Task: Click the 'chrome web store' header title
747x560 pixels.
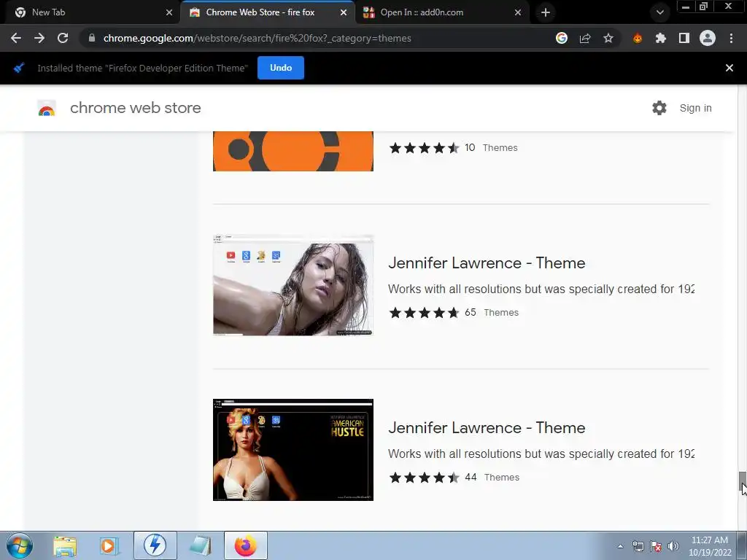Action: 135,108
